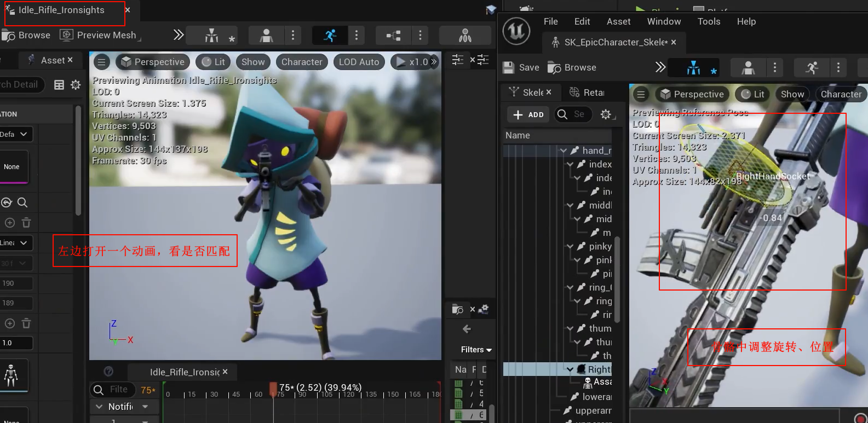Close the Idle_Rifle_Ironsights editor tab
The image size is (868, 423).
pos(128,10)
